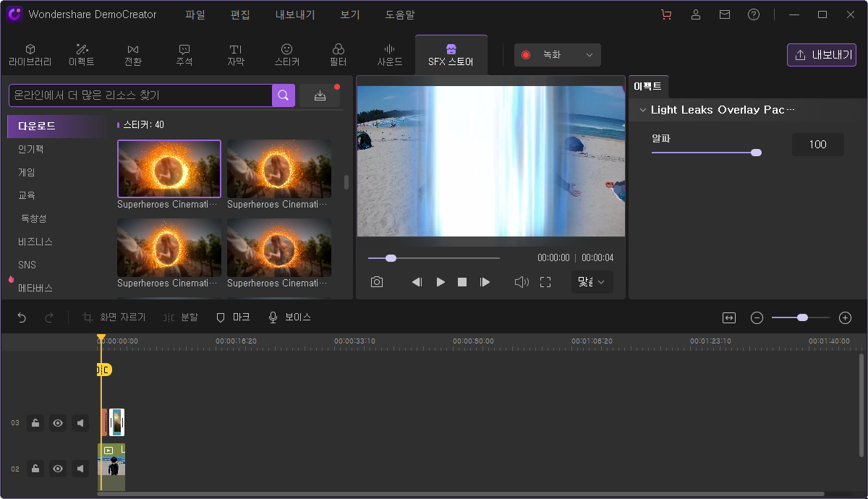Take a snapshot with the camera icon

coord(376,282)
